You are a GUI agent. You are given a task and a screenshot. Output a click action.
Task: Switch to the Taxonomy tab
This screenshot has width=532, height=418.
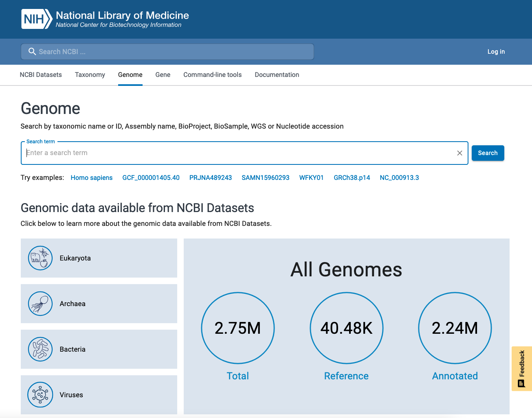tap(90, 75)
